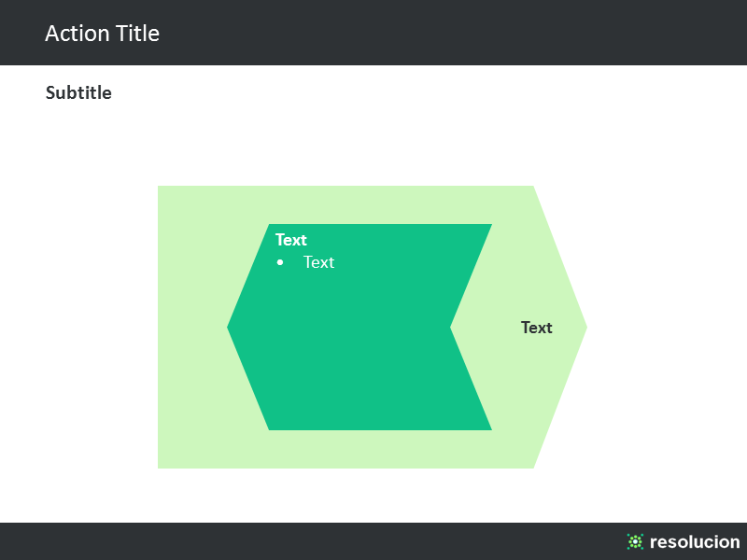Select the Action Title heading text

tap(102, 34)
